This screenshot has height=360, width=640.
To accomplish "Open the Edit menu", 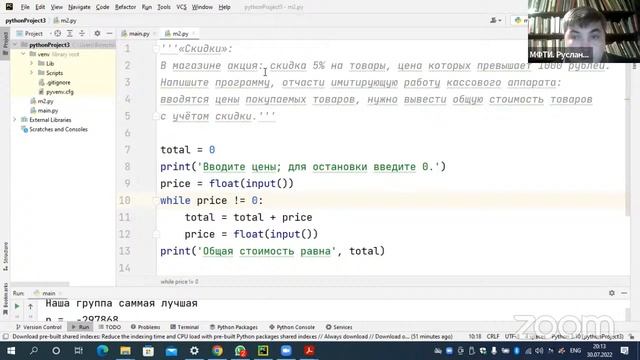I will click(x=40, y=7).
